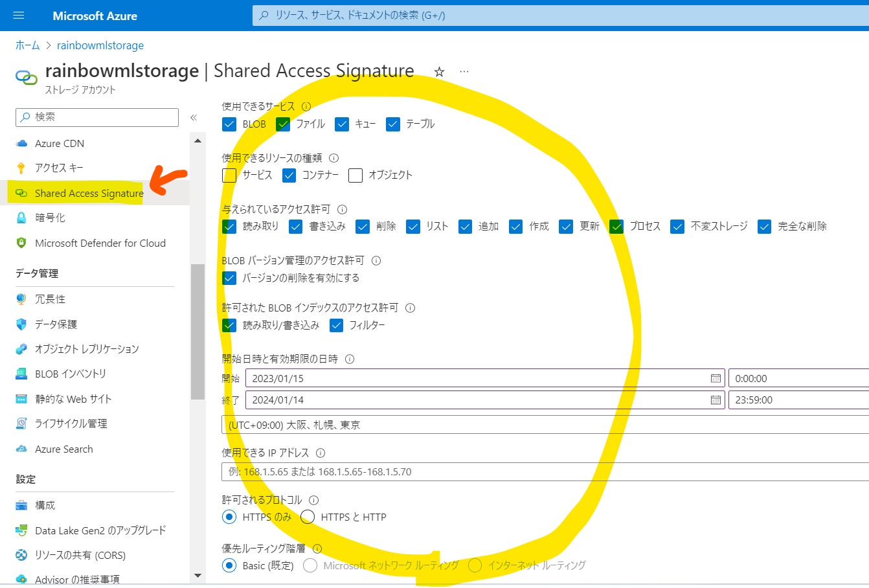
Task: Click the sidebar scroll down arrow
Action: (x=198, y=576)
